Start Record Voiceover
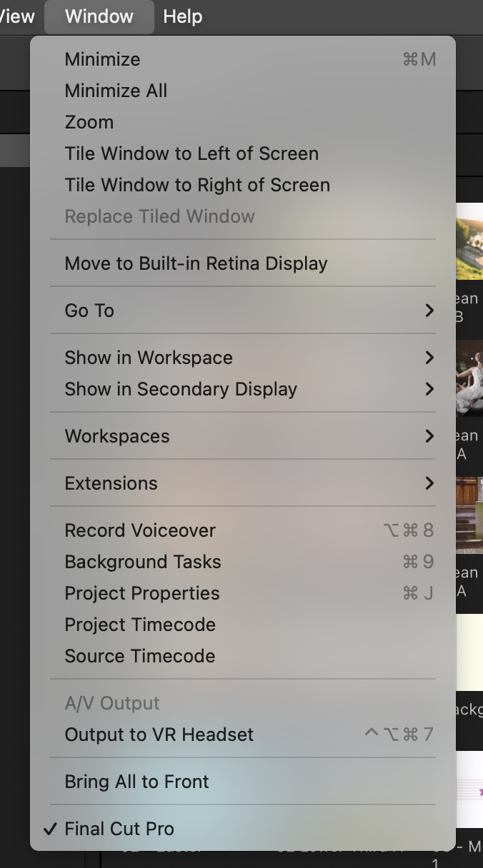Image resolution: width=483 pixels, height=868 pixels. (x=139, y=530)
